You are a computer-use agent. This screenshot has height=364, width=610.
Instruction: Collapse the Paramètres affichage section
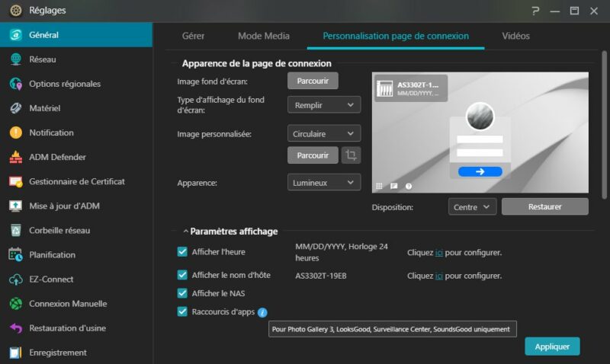click(185, 231)
